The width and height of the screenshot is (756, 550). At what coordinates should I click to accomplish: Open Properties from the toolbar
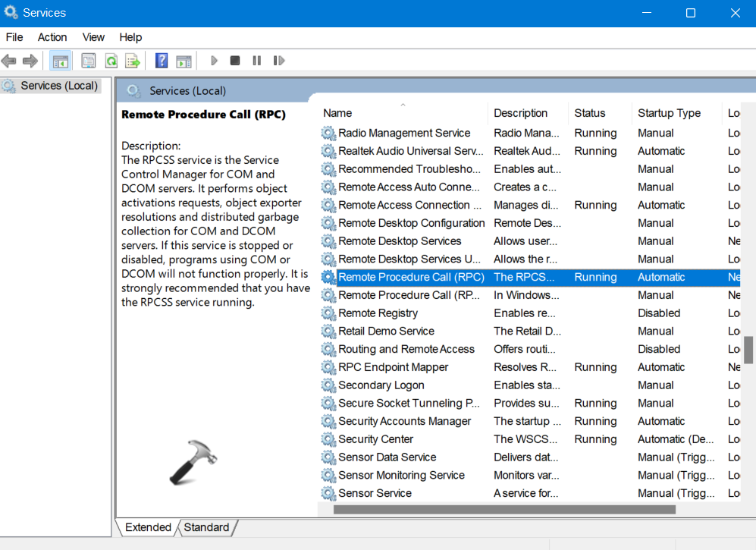pyautogui.click(x=89, y=61)
